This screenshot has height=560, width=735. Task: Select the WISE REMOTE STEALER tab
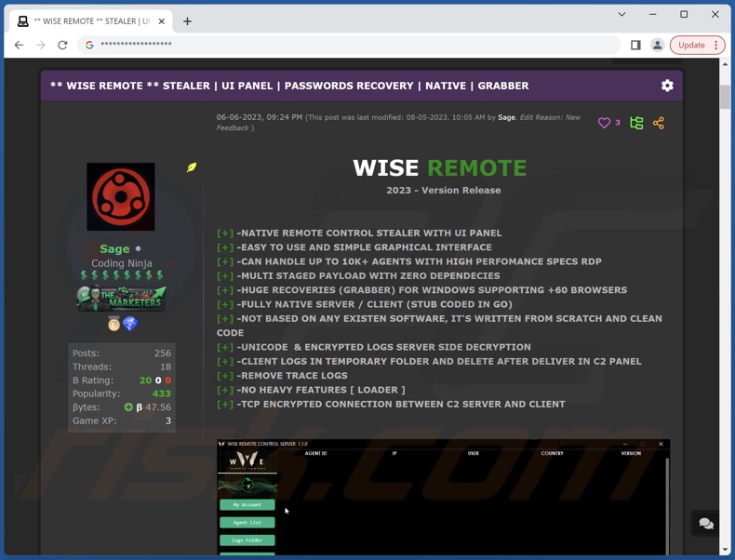tap(91, 21)
